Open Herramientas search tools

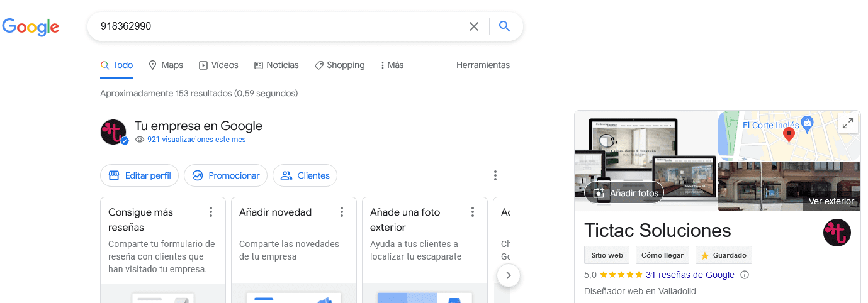(x=483, y=65)
